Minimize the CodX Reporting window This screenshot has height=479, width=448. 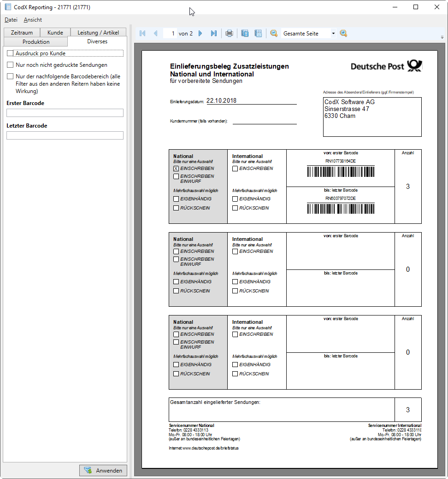tap(395, 7)
